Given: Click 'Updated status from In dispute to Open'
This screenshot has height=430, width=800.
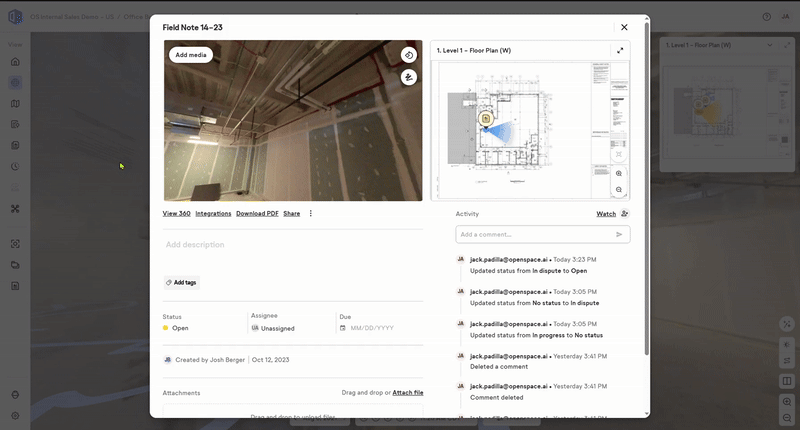Looking at the screenshot, I should 529,271.
